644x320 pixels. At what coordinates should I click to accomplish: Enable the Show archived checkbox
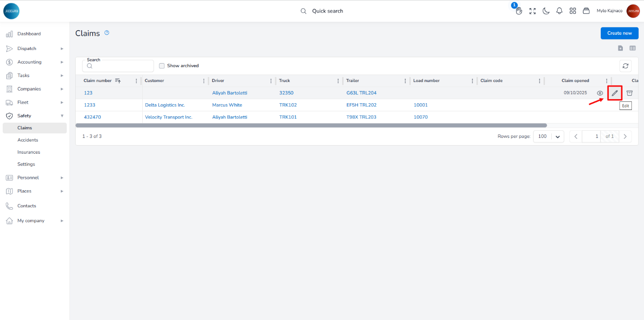162,66
